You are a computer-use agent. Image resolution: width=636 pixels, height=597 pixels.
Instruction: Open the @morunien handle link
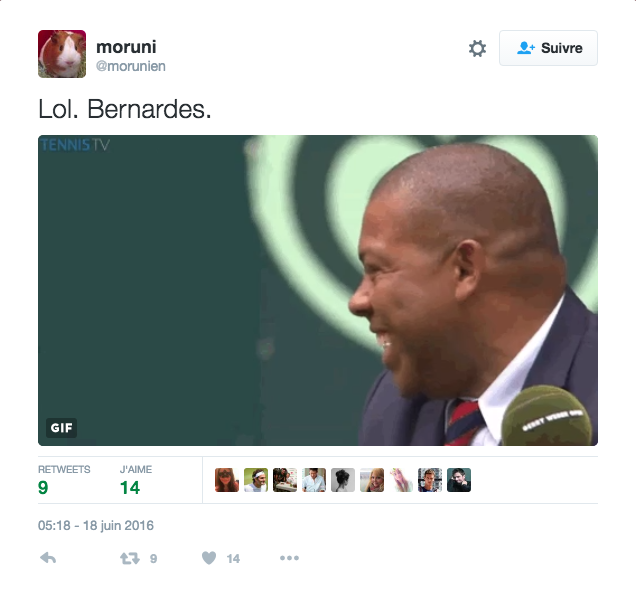click(131, 66)
